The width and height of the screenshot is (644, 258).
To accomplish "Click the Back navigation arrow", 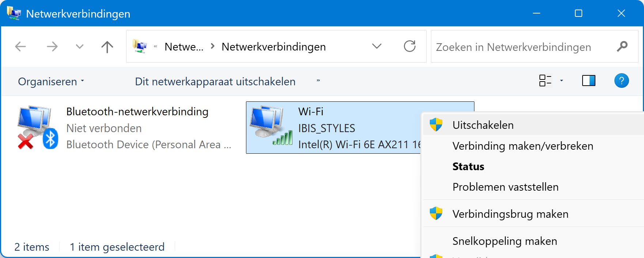I will (x=20, y=46).
